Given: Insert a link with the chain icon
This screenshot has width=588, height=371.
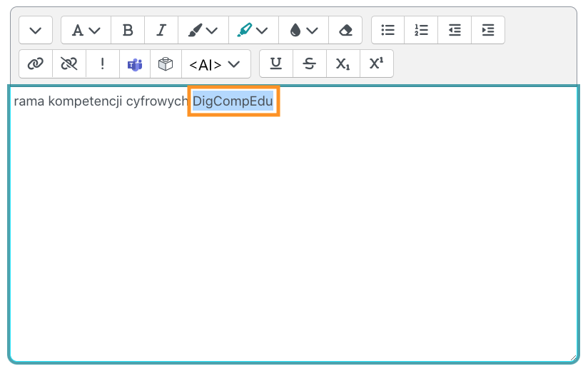Looking at the screenshot, I should 35,64.
